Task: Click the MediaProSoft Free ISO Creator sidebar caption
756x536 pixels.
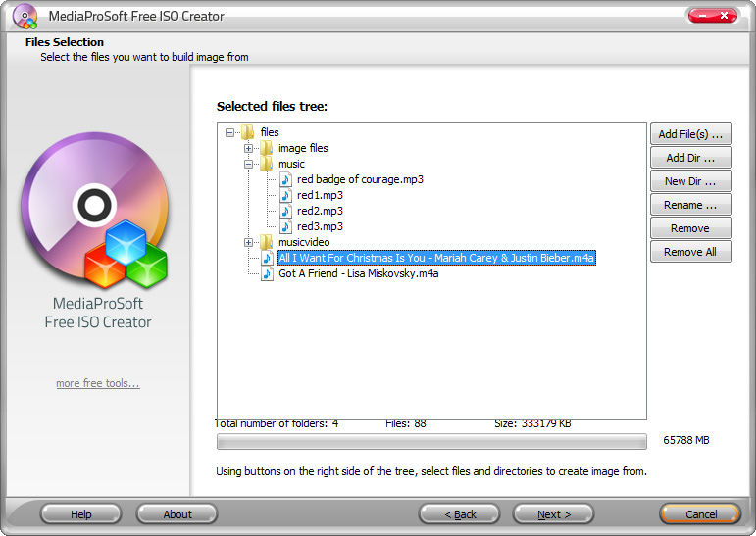Action: click(98, 313)
